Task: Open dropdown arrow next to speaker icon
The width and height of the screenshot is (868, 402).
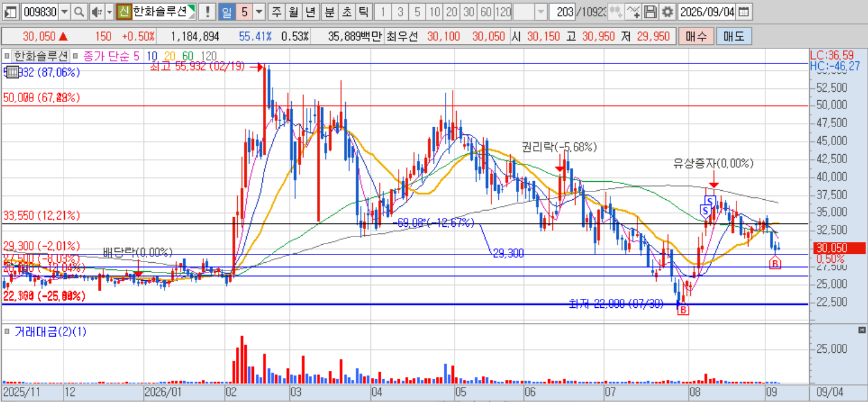Action: [x=109, y=11]
